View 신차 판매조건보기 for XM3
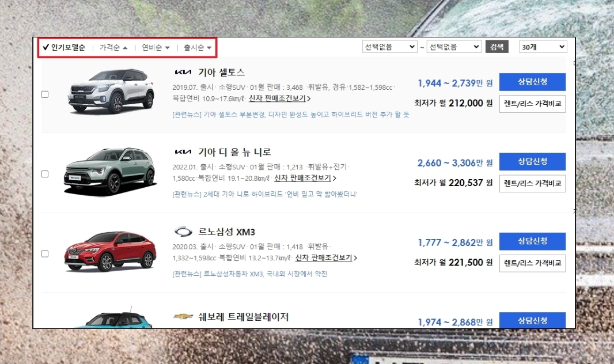Image resolution: width=614 pixels, height=364 pixels. [x=326, y=258]
